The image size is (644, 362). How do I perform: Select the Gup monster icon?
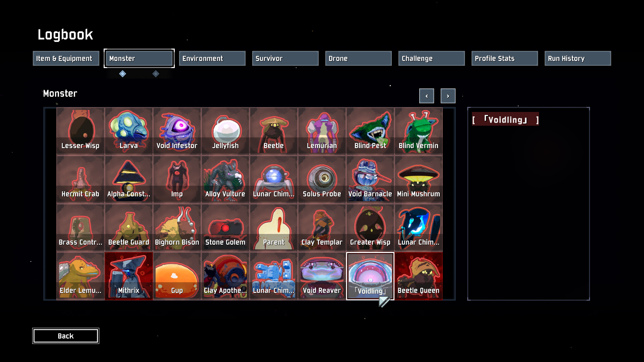pyautogui.click(x=177, y=276)
